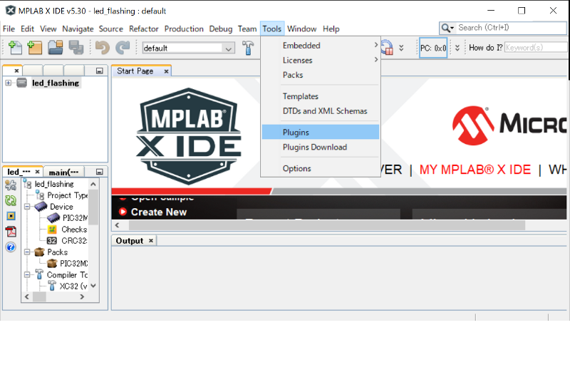Choose Options in the Tools menu
The image size is (570, 392).
tap(296, 169)
